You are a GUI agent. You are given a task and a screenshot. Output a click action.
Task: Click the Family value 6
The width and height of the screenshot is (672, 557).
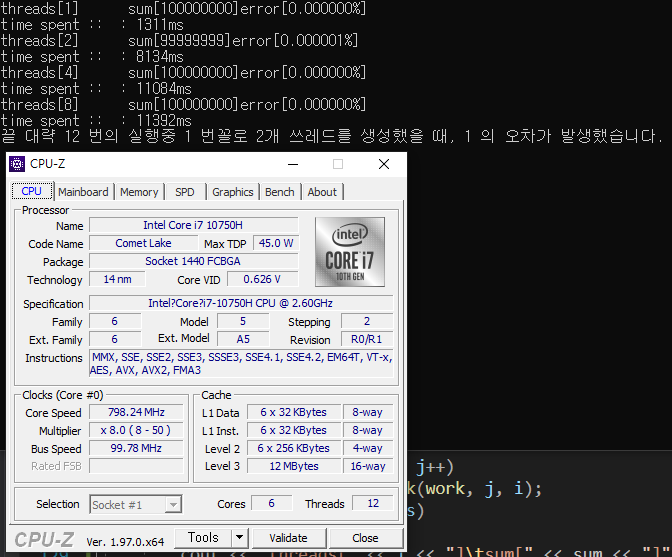pos(115,321)
